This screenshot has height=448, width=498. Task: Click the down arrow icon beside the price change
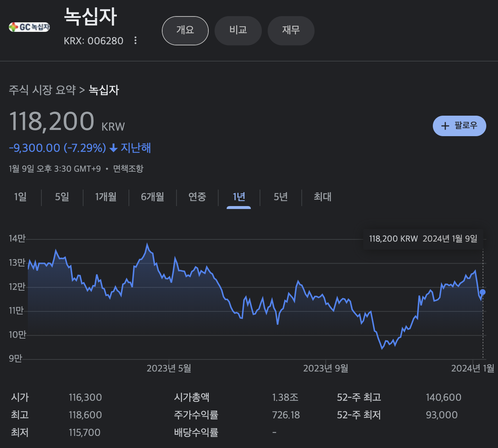114,148
